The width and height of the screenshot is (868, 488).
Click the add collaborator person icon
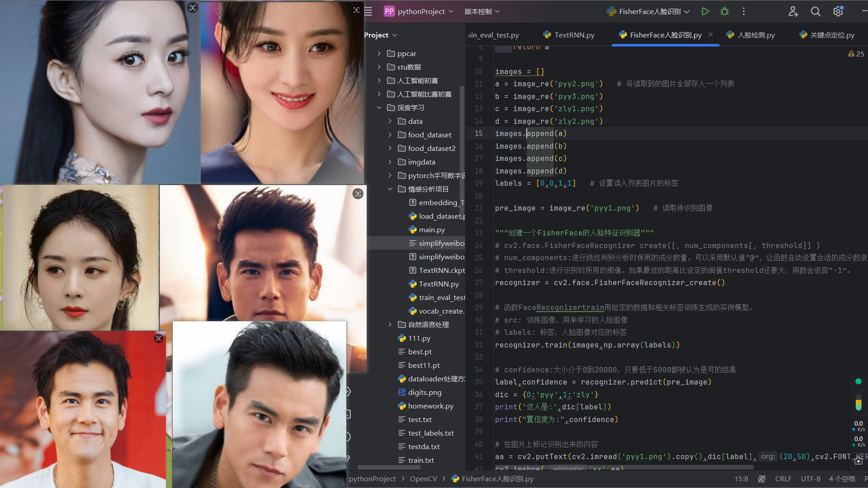[x=793, y=12]
